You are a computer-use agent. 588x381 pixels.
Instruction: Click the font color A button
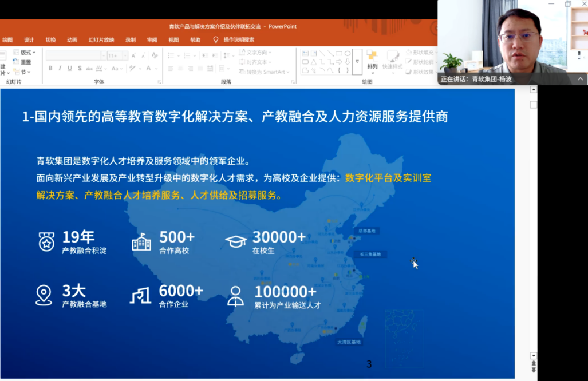pyautogui.click(x=148, y=68)
